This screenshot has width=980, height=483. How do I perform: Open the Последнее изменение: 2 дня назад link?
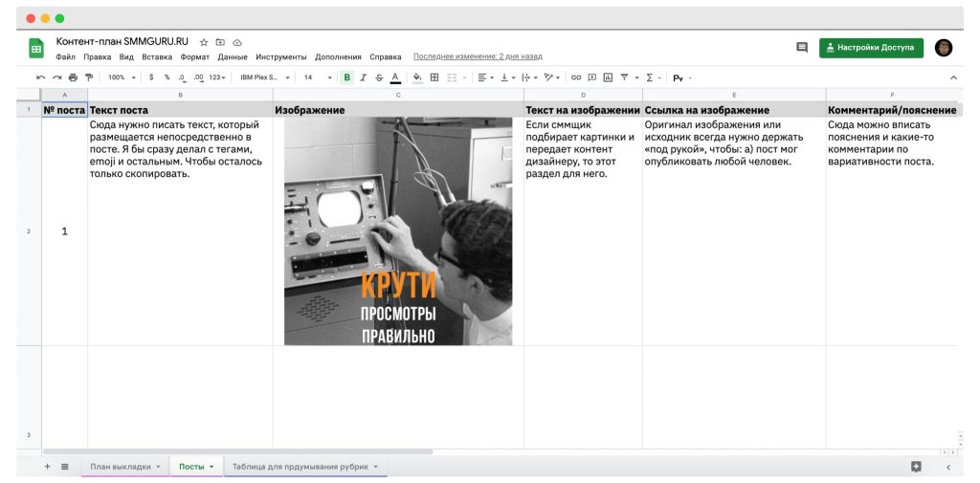coord(477,56)
